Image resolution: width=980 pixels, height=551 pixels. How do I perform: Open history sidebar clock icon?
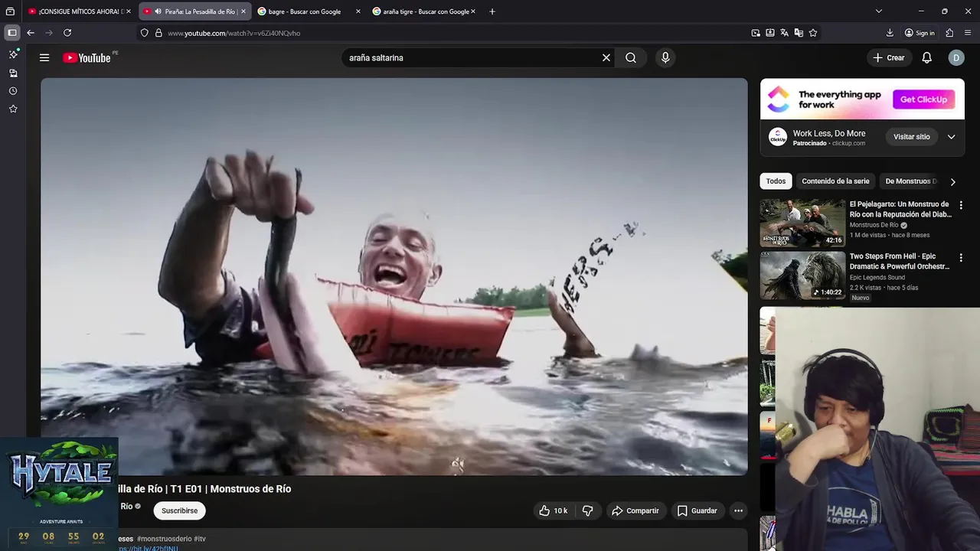pos(13,91)
